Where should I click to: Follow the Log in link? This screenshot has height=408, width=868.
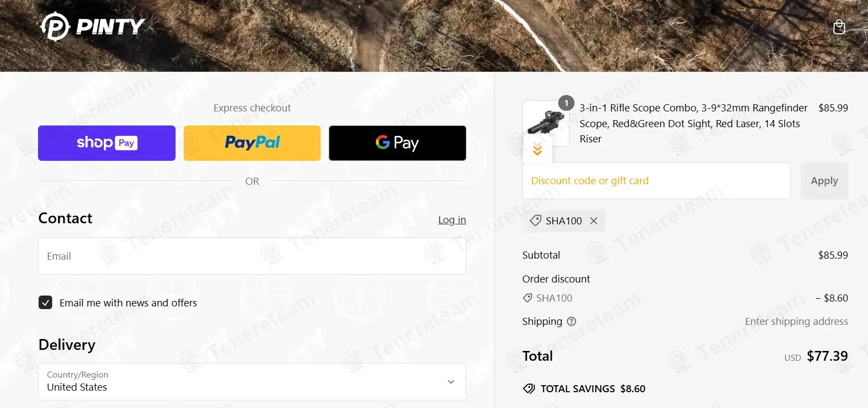click(x=452, y=219)
